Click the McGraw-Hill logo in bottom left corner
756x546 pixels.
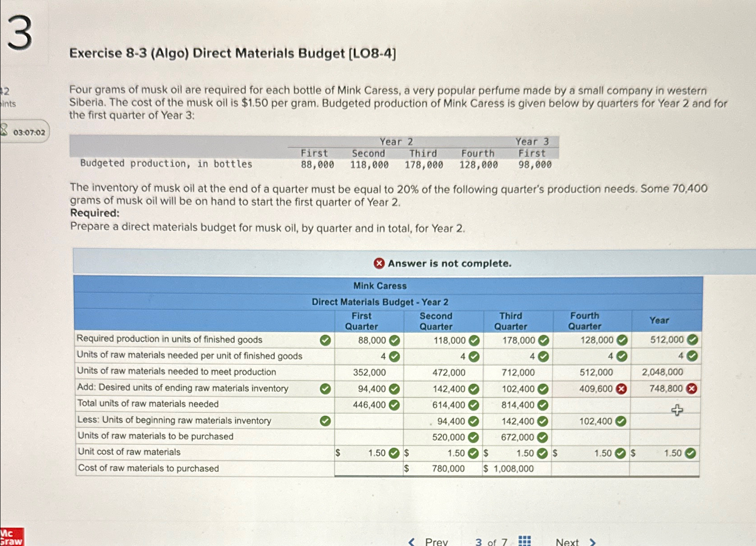point(11,536)
